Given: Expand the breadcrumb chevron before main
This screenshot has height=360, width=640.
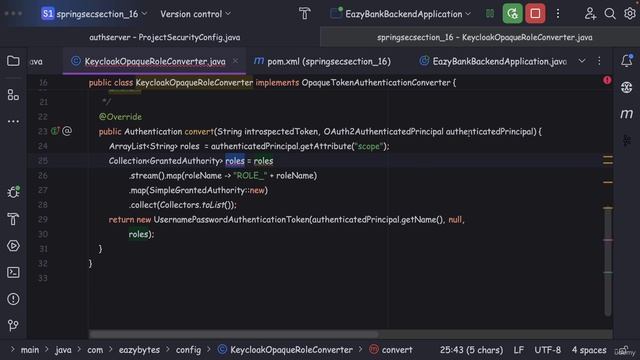Looking at the screenshot, I should (x=12, y=349).
